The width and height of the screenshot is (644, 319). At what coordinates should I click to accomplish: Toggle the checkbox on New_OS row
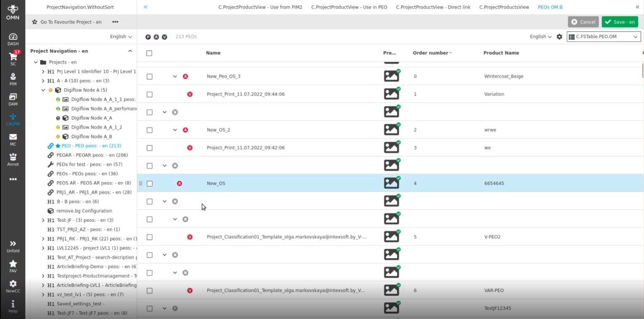(149, 184)
